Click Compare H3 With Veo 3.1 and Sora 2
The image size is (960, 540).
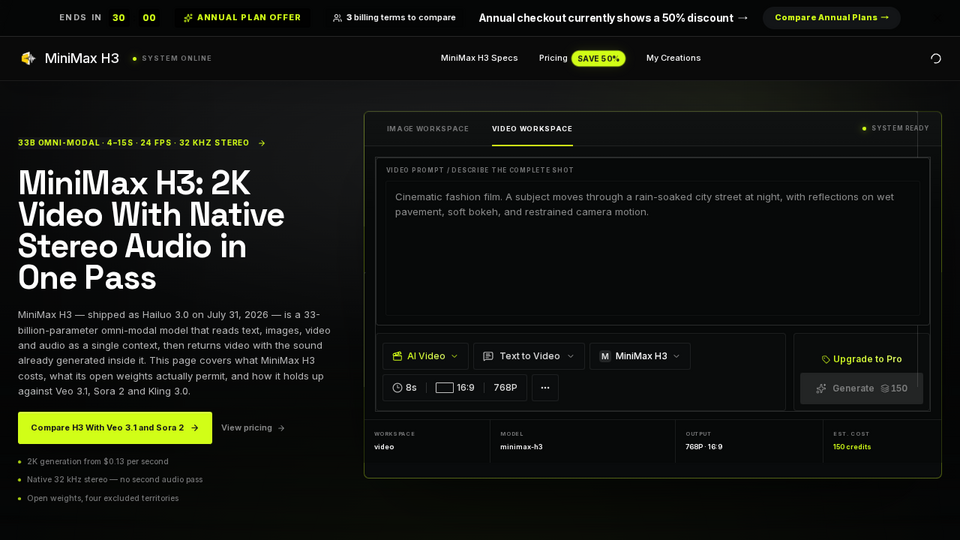click(x=115, y=427)
